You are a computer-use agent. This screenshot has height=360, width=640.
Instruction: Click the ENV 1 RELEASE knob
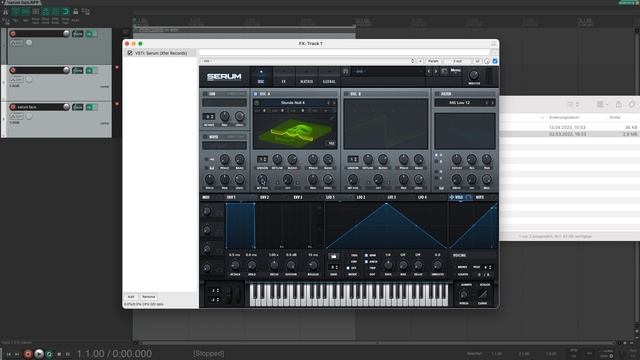pos(313,265)
